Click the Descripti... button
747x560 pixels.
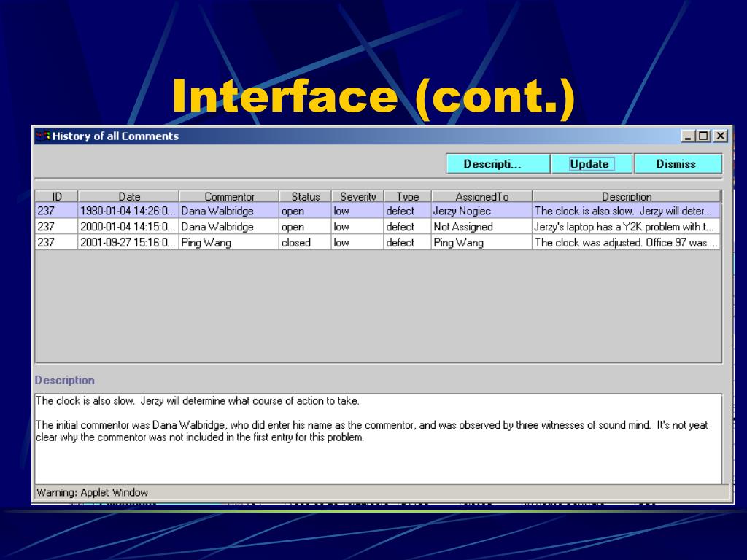[x=498, y=164]
